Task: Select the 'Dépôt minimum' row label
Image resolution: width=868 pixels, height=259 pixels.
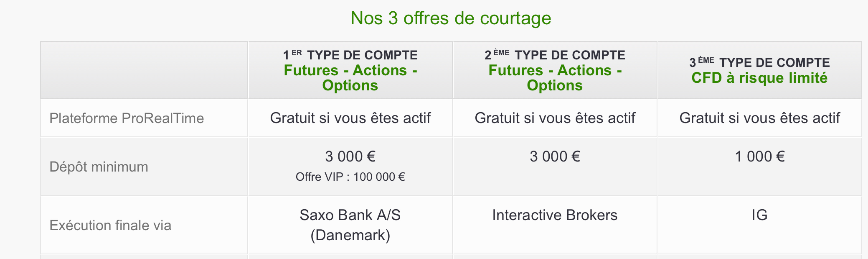Action: (x=99, y=167)
